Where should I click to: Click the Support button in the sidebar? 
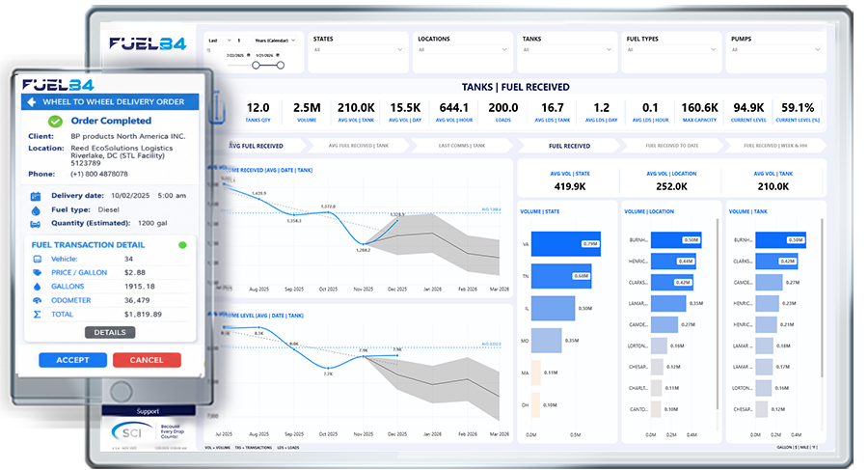point(148,411)
